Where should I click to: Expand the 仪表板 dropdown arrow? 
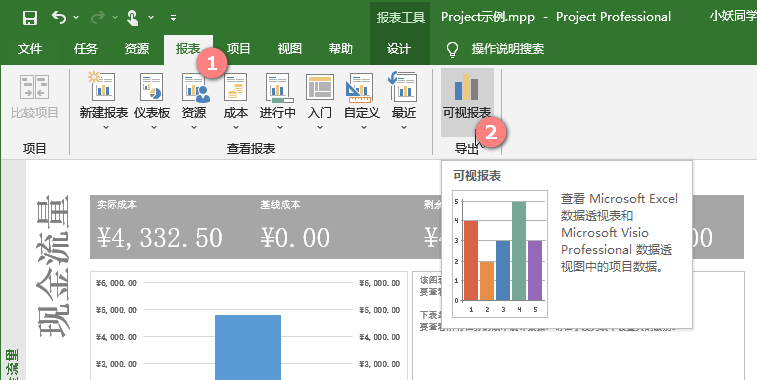pyautogui.click(x=154, y=127)
